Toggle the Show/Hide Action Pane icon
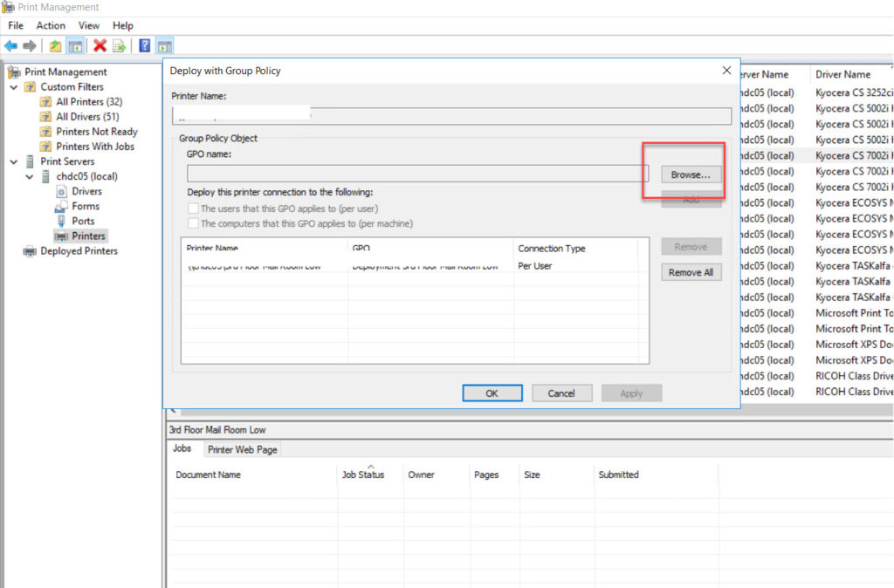This screenshot has width=894, height=588. (x=166, y=45)
